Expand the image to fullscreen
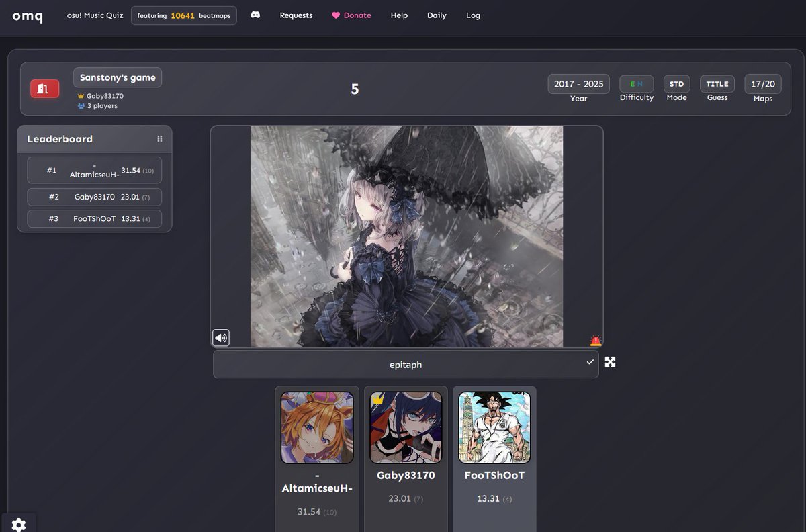 pyautogui.click(x=610, y=362)
